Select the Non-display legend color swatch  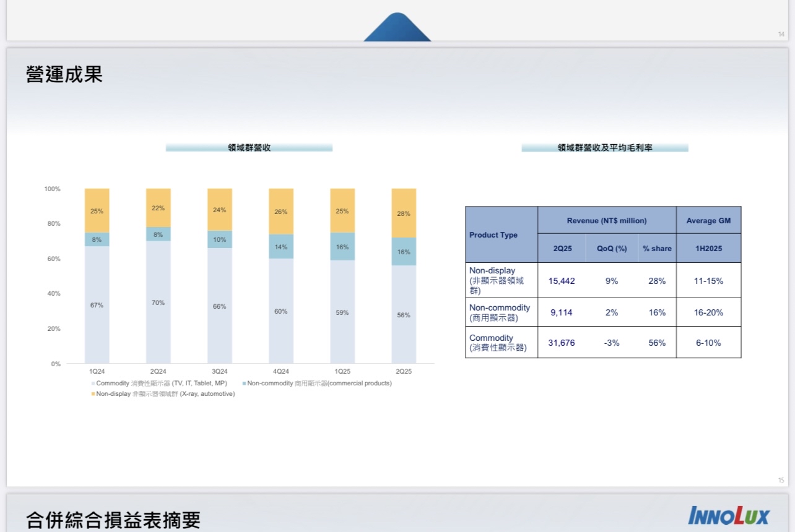tap(93, 394)
